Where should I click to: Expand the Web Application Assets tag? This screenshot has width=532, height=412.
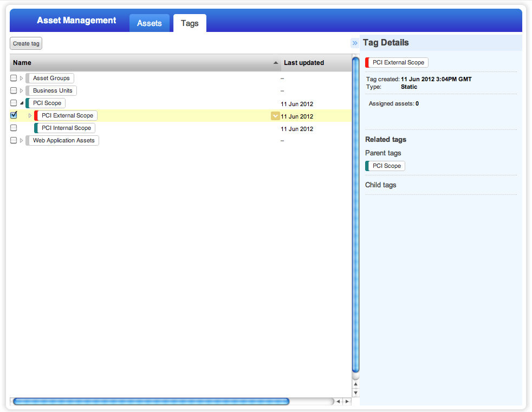pos(21,140)
